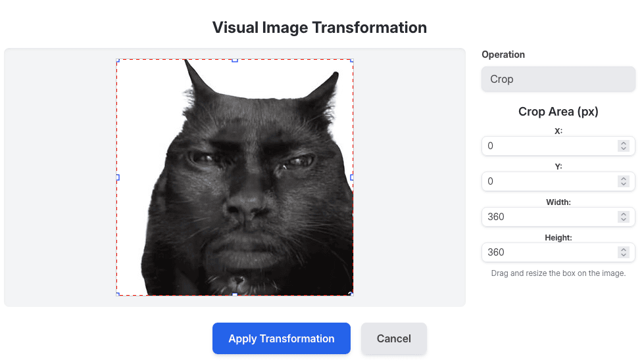Open the Operation dropdown showing Crop
This screenshot has width=644, height=364.
pos(558,79)
